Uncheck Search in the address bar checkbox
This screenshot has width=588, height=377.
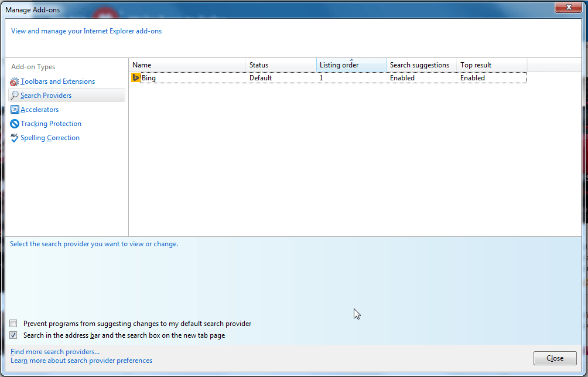13,335
